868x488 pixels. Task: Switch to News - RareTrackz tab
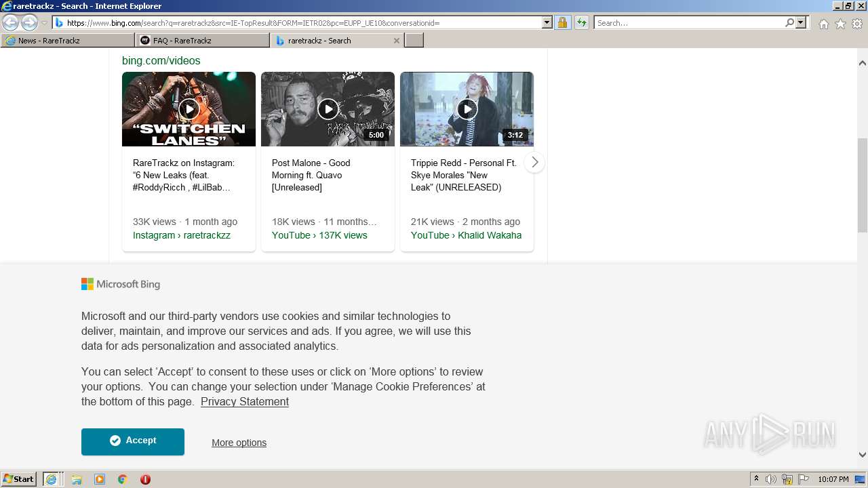[x=67, y=41]
